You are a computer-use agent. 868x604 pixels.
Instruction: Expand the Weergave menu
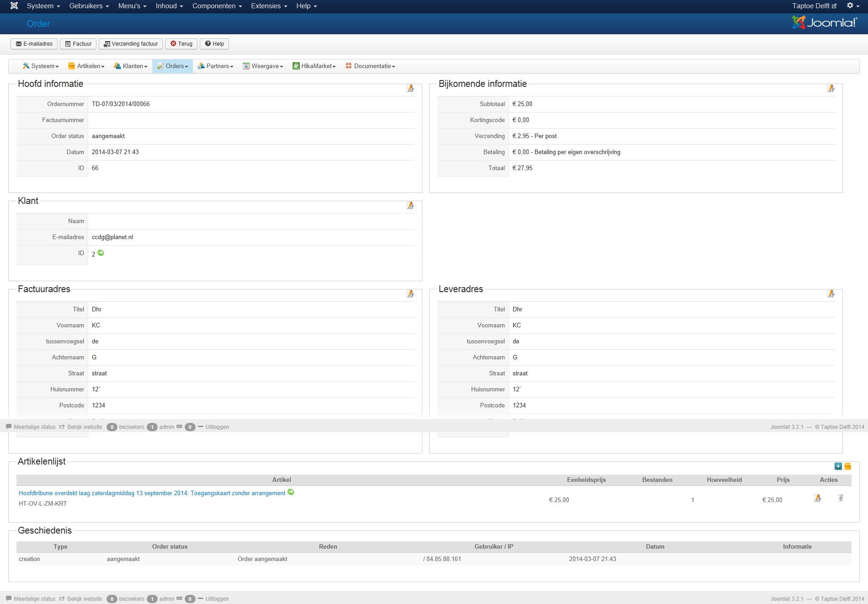pyautogui.click(x=263, y=66)
